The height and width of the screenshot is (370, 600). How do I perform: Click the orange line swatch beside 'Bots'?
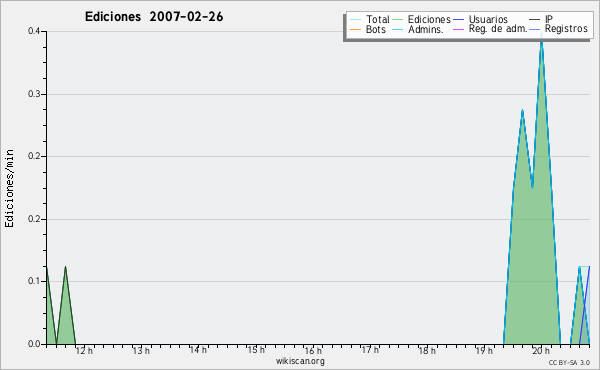(355, 29)
